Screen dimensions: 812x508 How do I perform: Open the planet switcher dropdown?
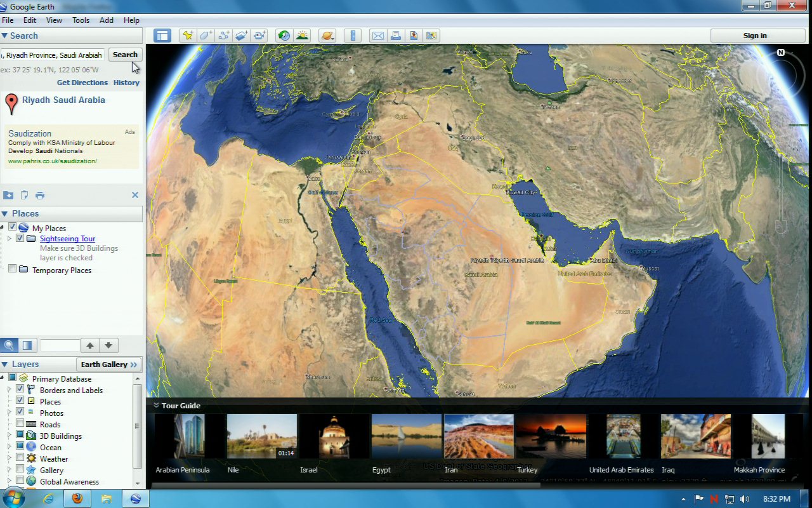point(327,36)
